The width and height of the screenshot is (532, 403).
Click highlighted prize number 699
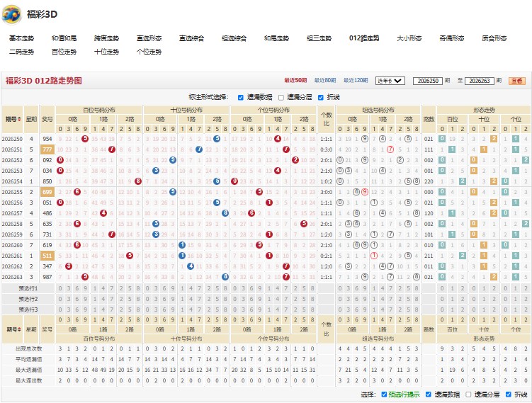pos(47,192)
